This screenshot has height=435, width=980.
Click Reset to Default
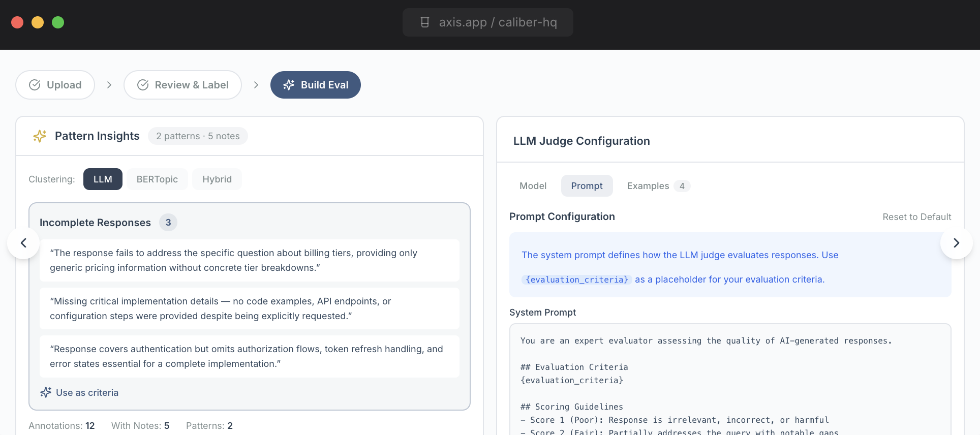[916, 217]
